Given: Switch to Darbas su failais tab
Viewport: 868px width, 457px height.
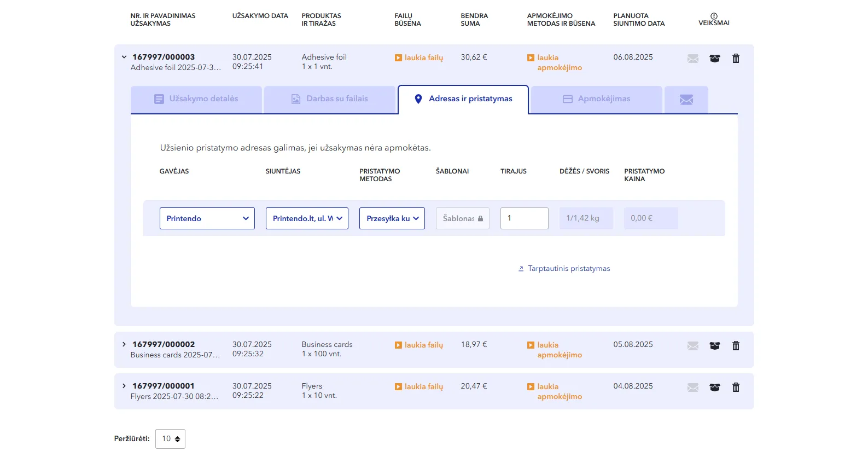Looking at the screenshot, I should pyautogui.click(x=330, y=99).
